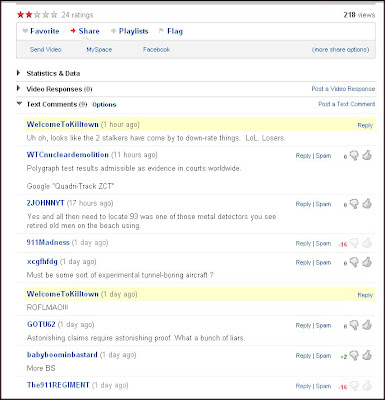Screen dimensions: 385x400
Task: Click Post a Video Response
Action: pyautogui.click(x=343, y=89)
